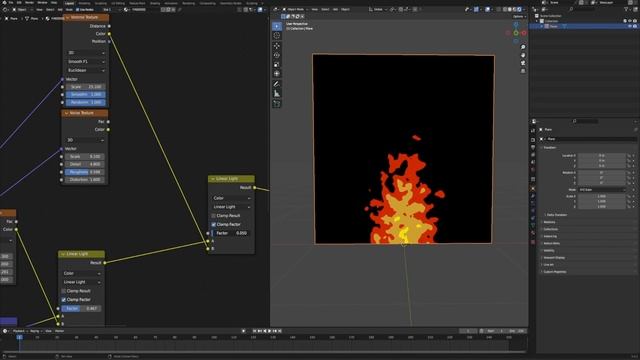Open the orange Object properties tab

coord(533,189)
